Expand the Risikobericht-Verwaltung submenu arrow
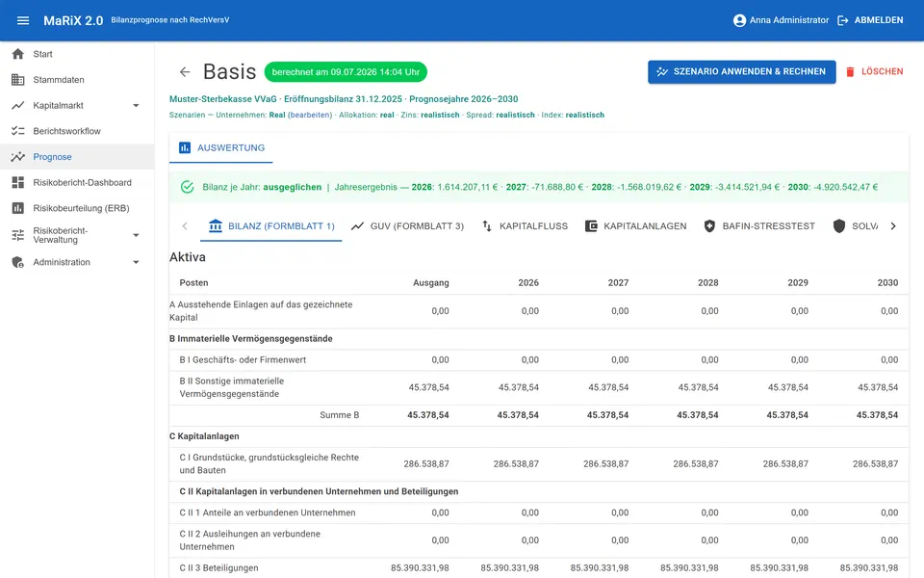Image resolution: width=924 pixels, height=578 pixels. tap(136, 235)
